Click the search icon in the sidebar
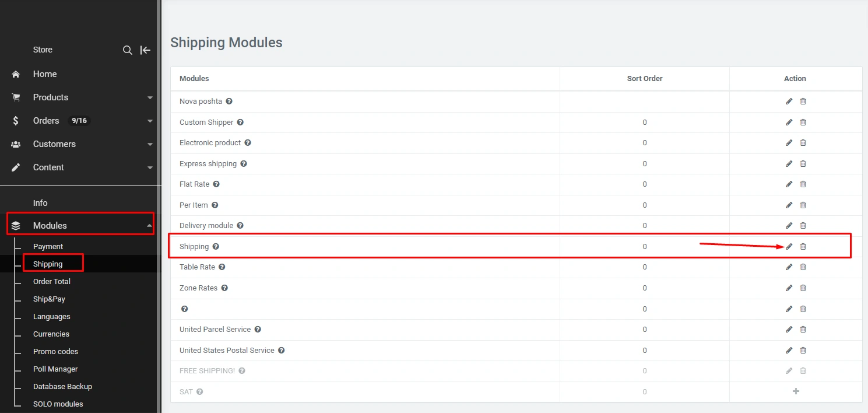The height and width of the screenshot is (413, 868). (x=127, y=50)
